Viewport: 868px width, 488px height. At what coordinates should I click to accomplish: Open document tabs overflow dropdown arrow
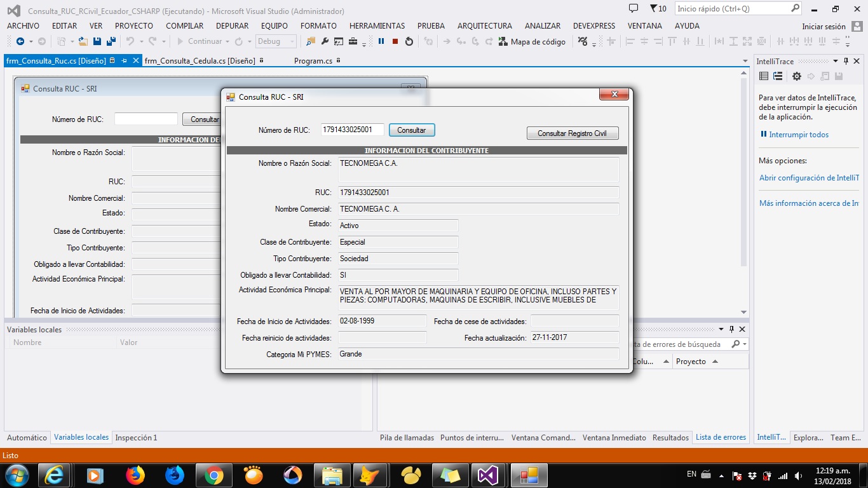coord(746,62)
